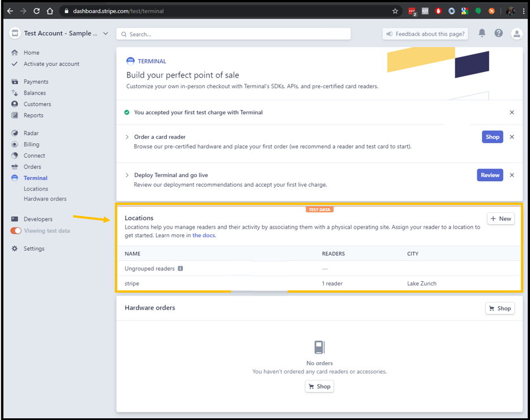Open Balances section
The image size is (530, 420).
pyautogui.click(x=35, y=93)
